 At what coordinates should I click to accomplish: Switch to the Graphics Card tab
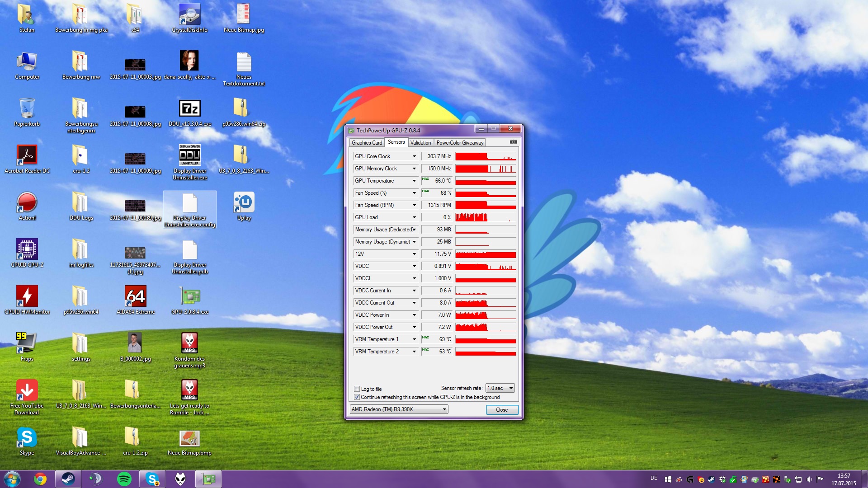click(367, 143)
